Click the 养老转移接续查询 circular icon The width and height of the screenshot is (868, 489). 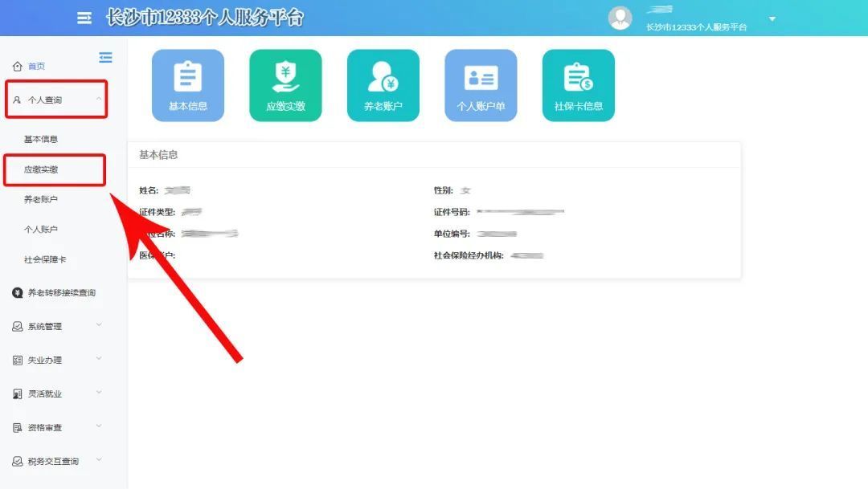click(14, 292)
